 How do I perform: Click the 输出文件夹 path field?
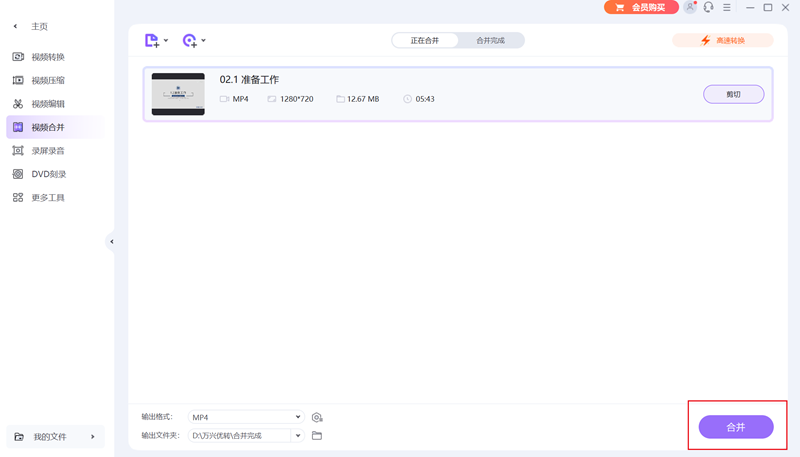click(240, 436)
